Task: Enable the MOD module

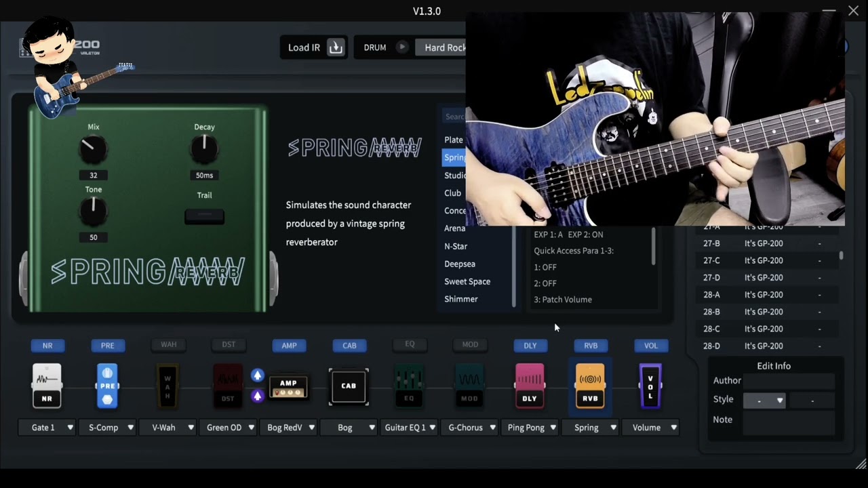Action: tap(470, 345)
